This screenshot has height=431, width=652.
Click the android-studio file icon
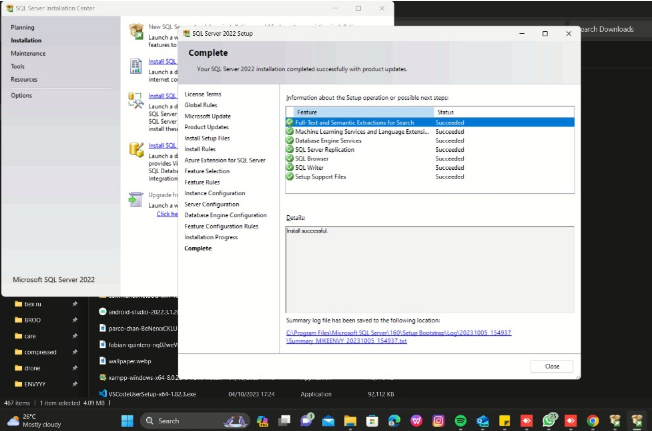102,311
